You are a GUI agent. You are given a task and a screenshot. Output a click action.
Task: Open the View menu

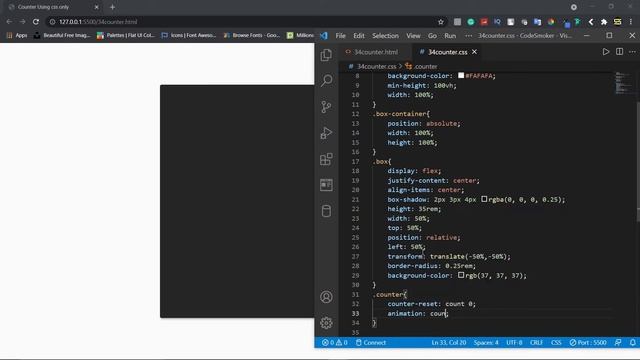(x=413, y=36)
